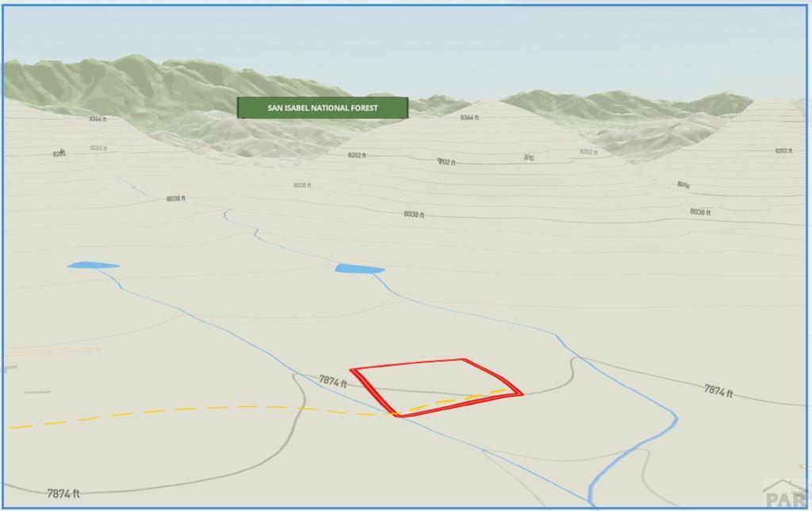Click the 7874 ft label on right side
The image size is (812, 511).
coord(718,390)
